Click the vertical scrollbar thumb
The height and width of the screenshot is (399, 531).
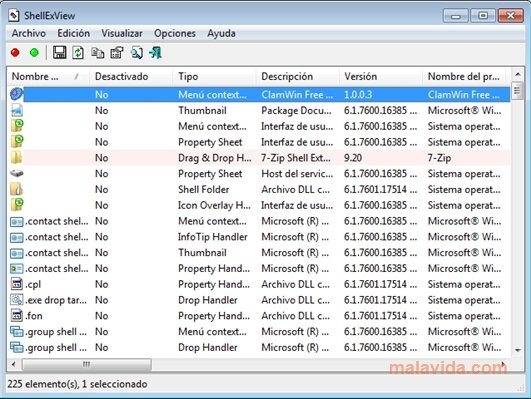pos(517,90)
